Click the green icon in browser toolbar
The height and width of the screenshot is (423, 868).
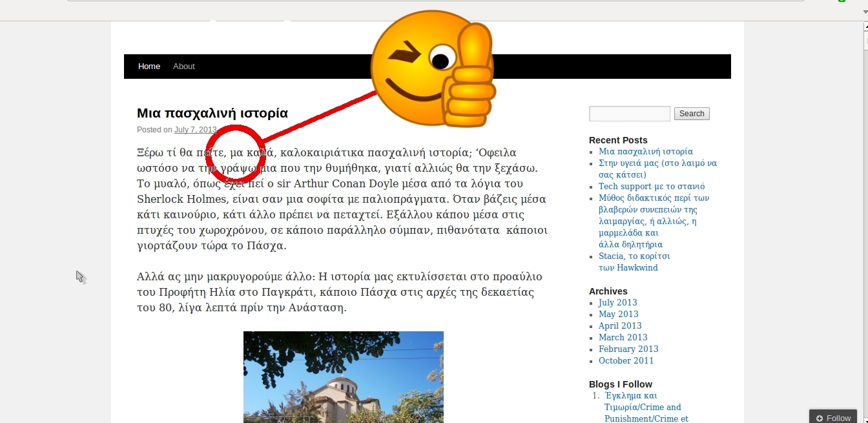[x=842, y=1]
